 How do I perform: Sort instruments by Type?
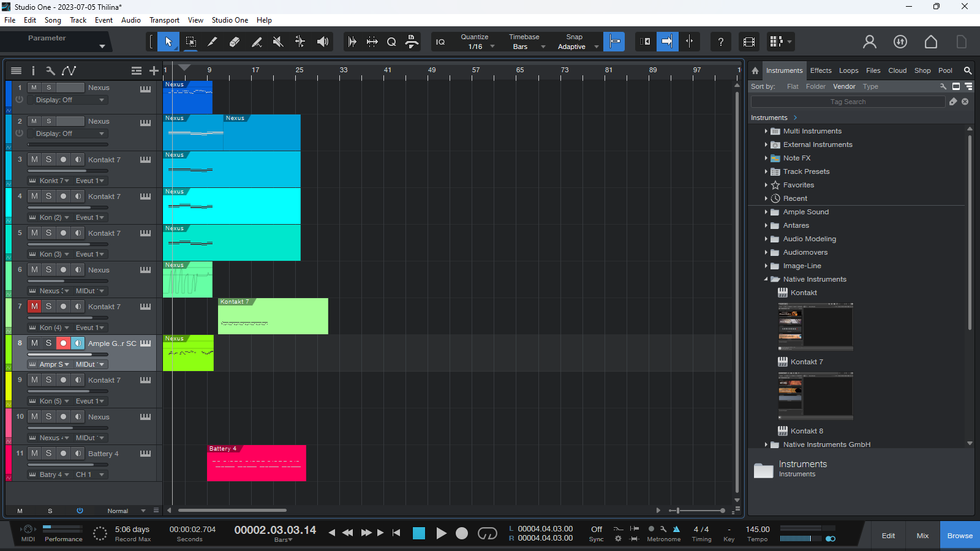[x=870, y=87]
